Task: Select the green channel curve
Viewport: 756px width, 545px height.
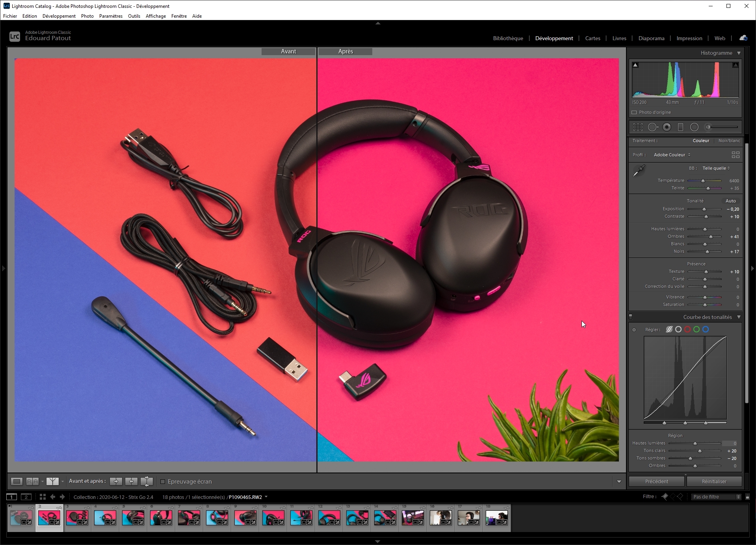Action: pos(697,329)
